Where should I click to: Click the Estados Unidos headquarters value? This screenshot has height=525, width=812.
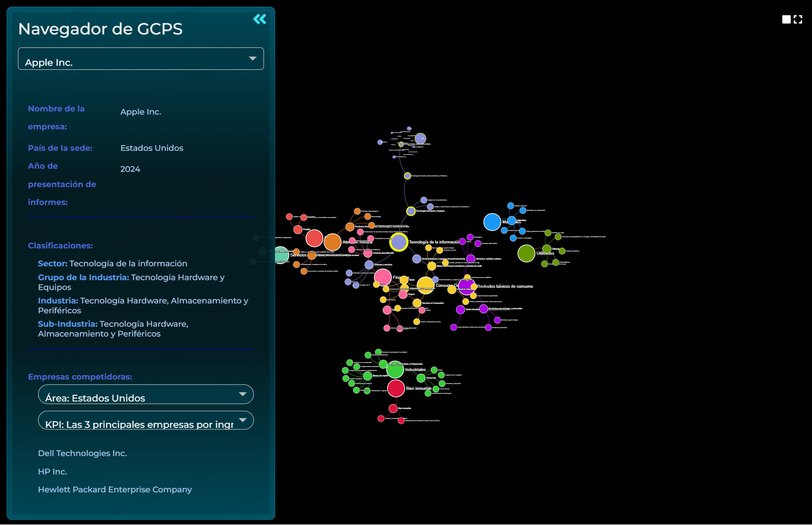coord(152,148)
